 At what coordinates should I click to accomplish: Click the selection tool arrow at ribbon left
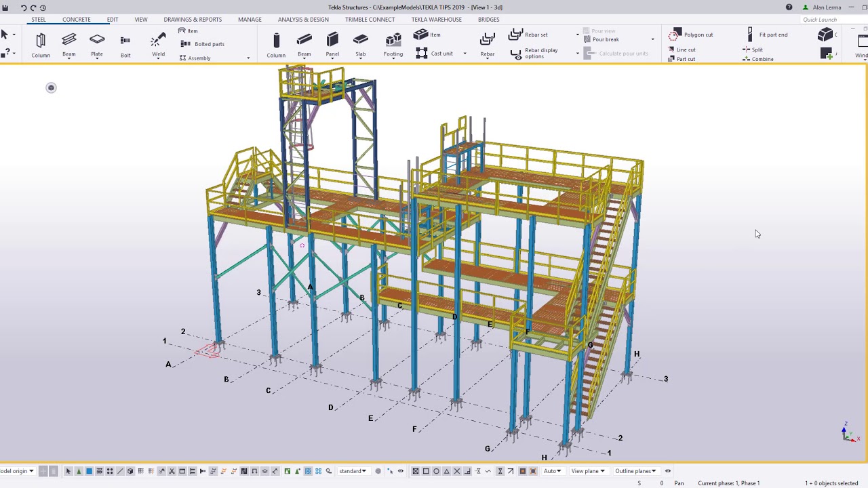[5, 35]
